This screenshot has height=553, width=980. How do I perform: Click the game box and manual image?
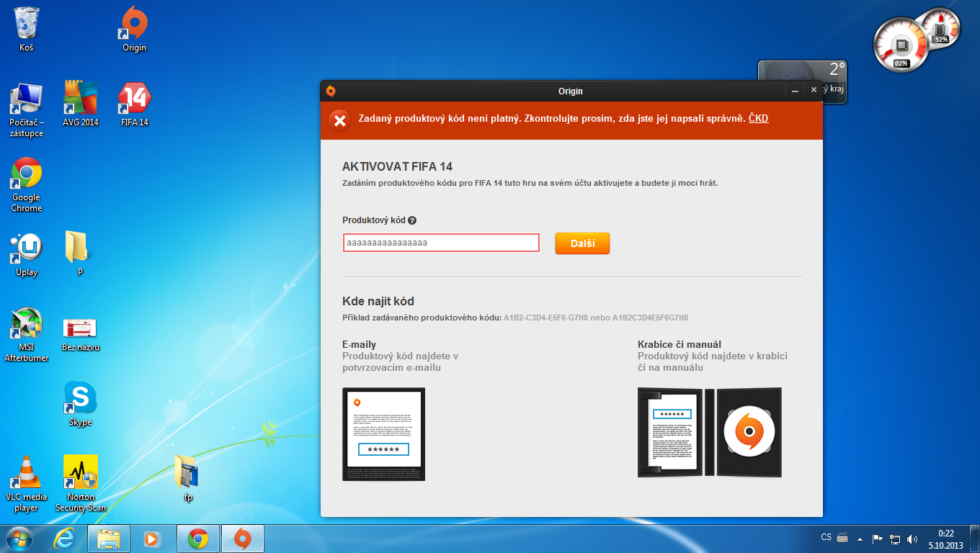tap(709, 432)
